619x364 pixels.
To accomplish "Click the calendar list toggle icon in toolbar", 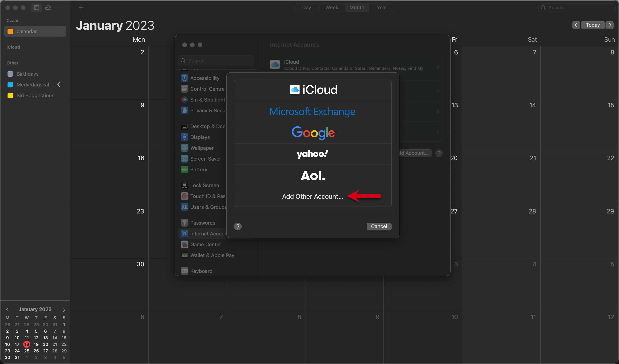I will [36, 8].
